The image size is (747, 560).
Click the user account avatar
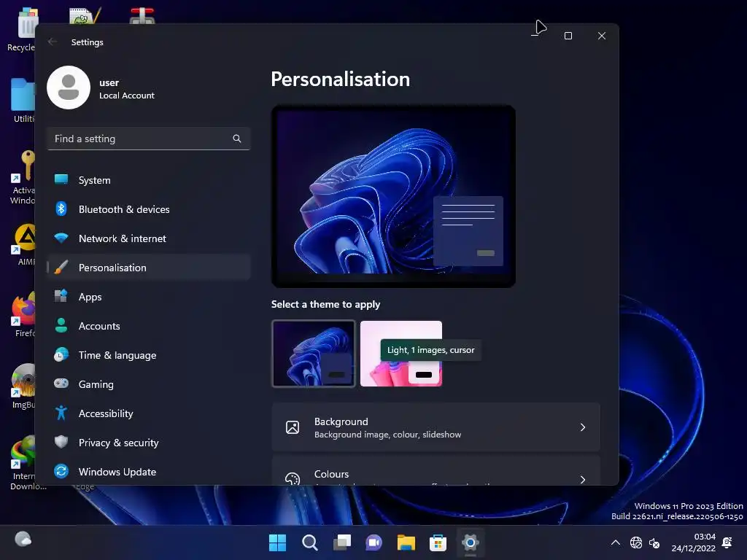pos(69,87)
